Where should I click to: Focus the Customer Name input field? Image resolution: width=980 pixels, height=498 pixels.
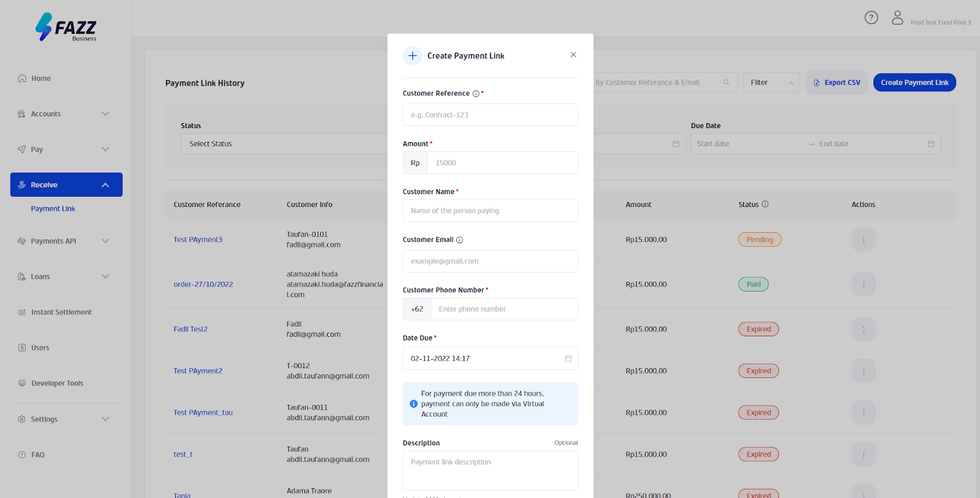tap(490, 211)
